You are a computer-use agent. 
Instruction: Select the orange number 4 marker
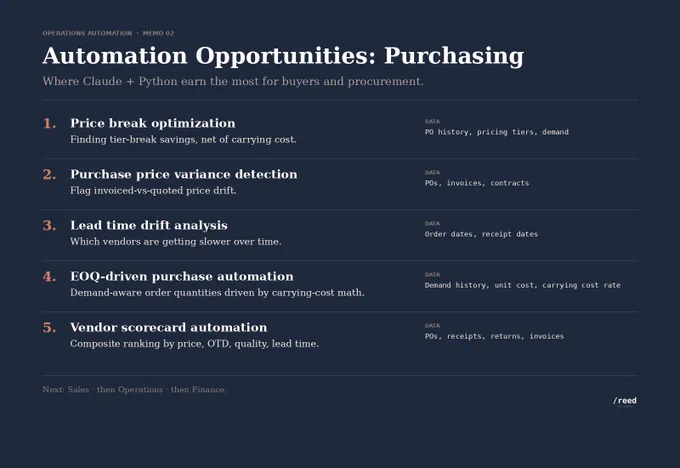point(49,277)
